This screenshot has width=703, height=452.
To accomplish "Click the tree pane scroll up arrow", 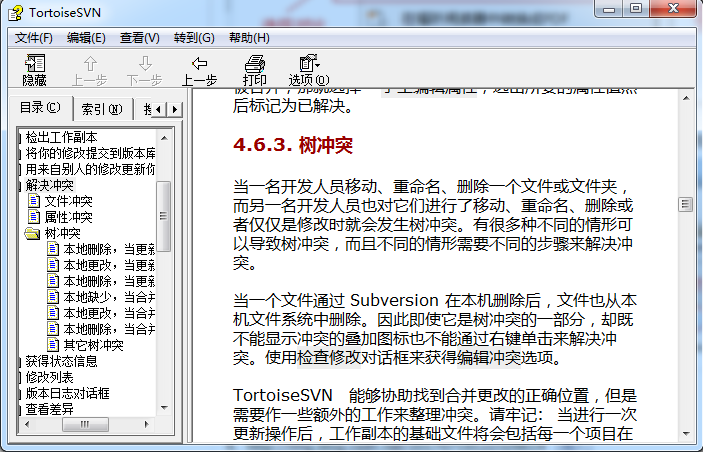I will [x=164, y=138].
